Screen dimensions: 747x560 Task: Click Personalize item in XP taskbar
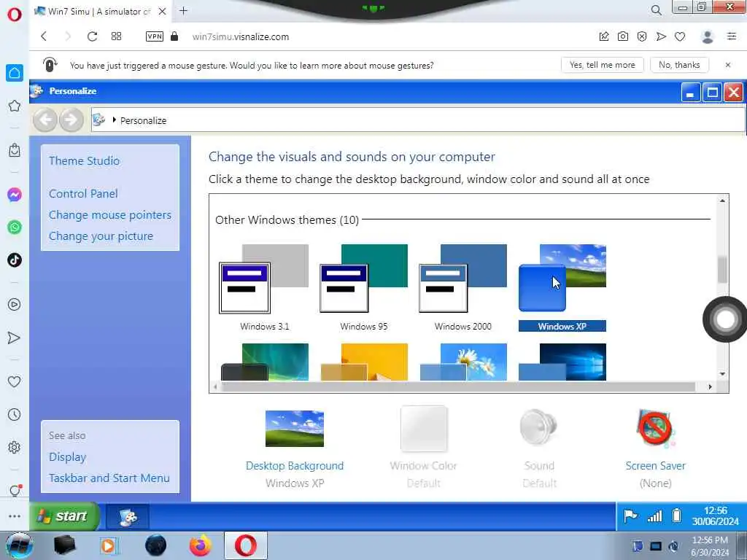(x=128, y=517)
